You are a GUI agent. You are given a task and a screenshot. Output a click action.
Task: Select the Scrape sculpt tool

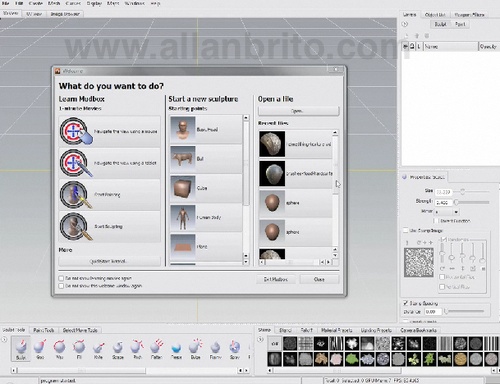point(118,349)
